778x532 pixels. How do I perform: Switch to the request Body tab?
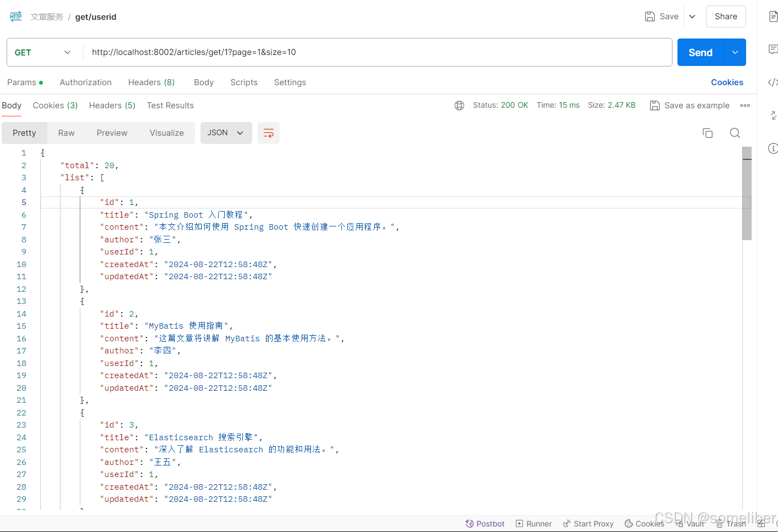[x=204, y=82]
